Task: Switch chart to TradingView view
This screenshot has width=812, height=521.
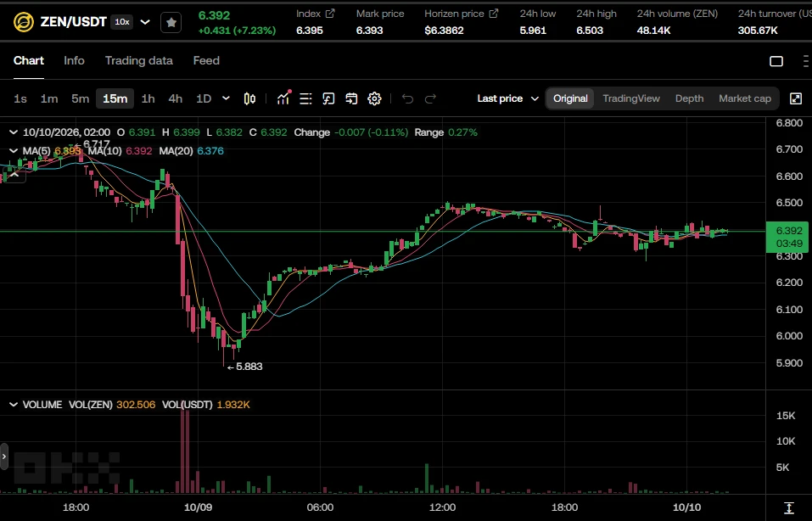Action: pyautogui.click(x=631, y=98)
